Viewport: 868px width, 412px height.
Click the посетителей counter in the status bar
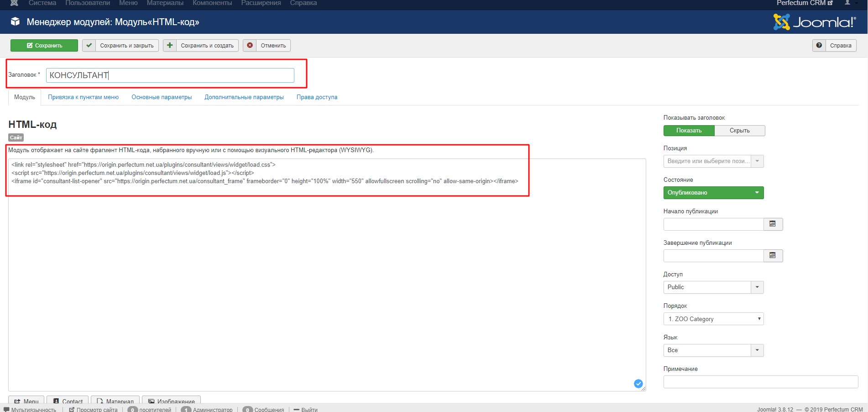click(x=150, y=409)
